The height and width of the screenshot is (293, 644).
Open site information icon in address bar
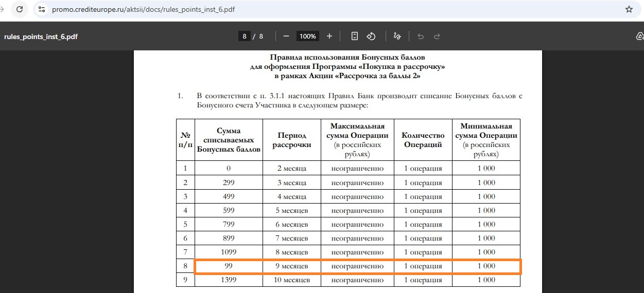click(42, 9)
